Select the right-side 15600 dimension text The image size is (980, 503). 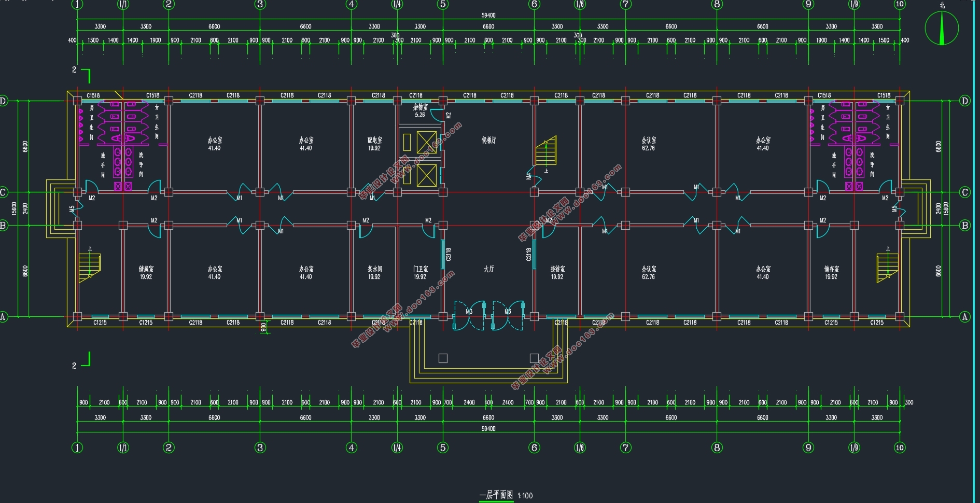click(x=946, y=208)
